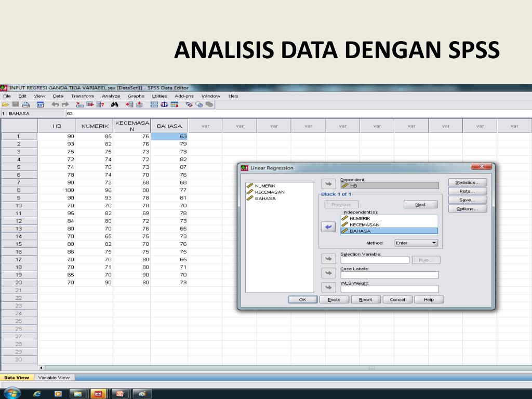Click arrow button beside WLS Weight

pos(328,288)
